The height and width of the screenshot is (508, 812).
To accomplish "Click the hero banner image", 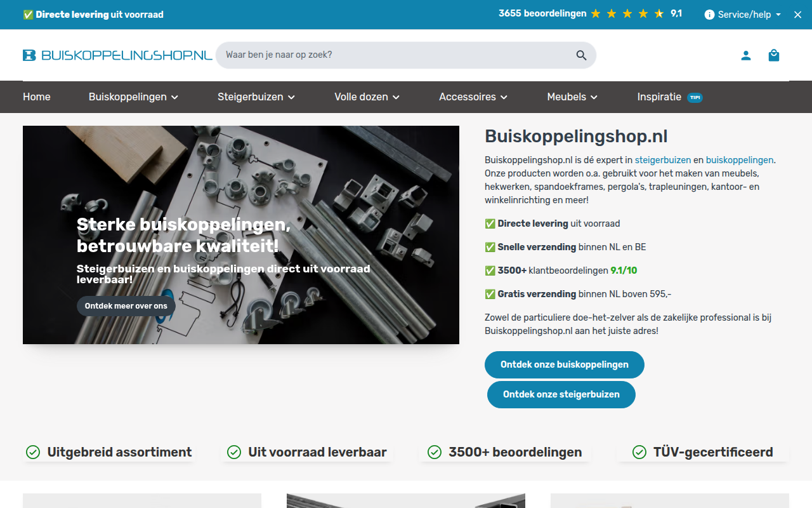I will [x=241, y=235].
